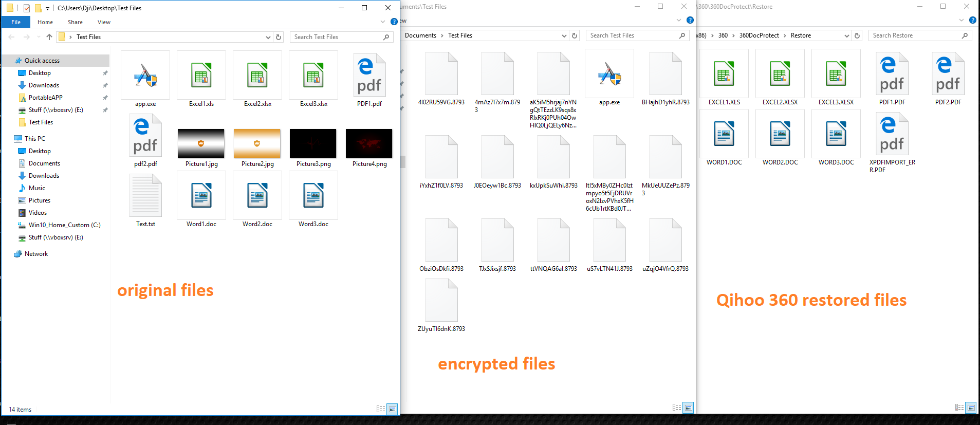Viewport: 980px width, 425px height.
Task: Refresh the middle encrypted files window
Action: click(575, 35)
